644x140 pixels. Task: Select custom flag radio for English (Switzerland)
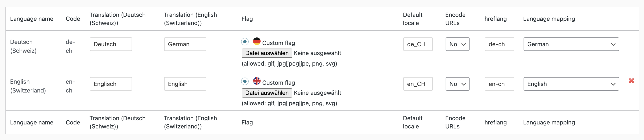pyautogui.click(x=245, y=81)
